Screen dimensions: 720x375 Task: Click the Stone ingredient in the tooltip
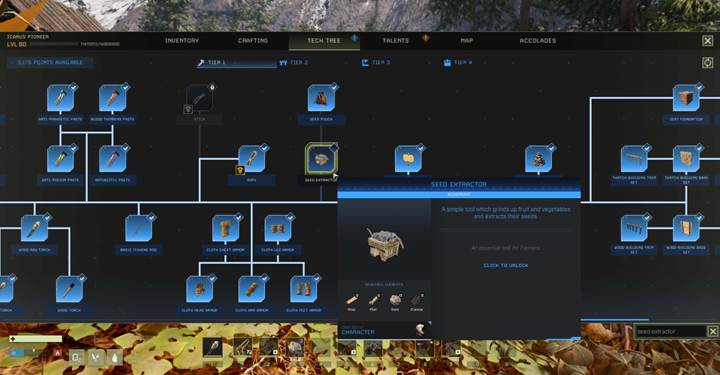pos(395,300)
